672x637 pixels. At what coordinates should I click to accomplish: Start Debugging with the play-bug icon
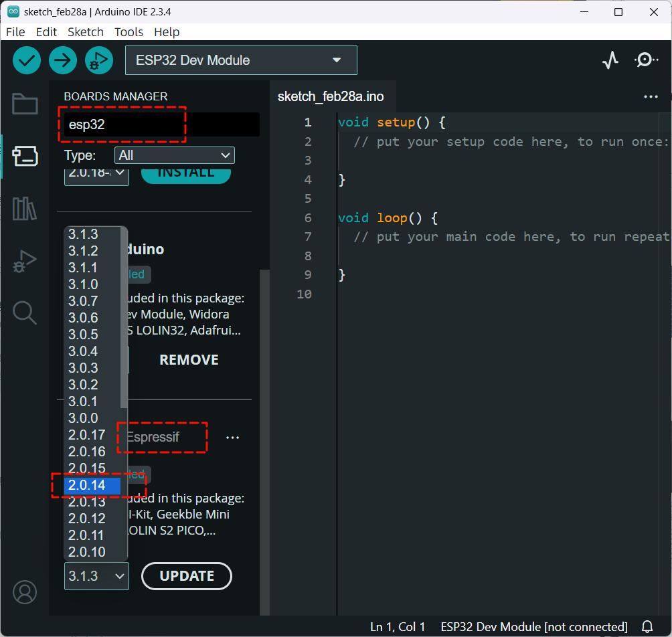99,60
